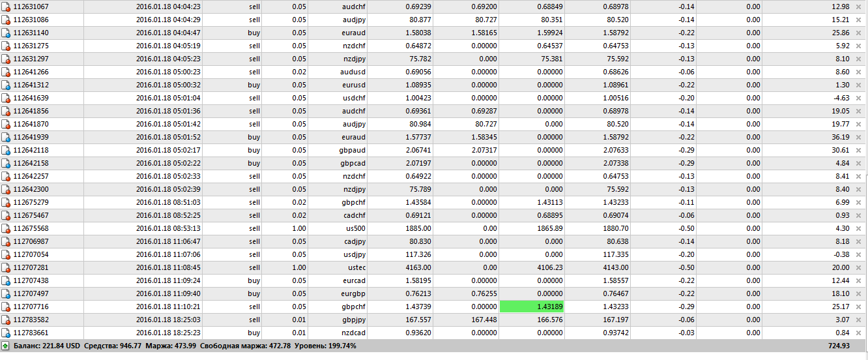Click open time 2016.01.18 08:53:13
The height and width of the screenshot is (360, 868).
click(x=168, y=228)
